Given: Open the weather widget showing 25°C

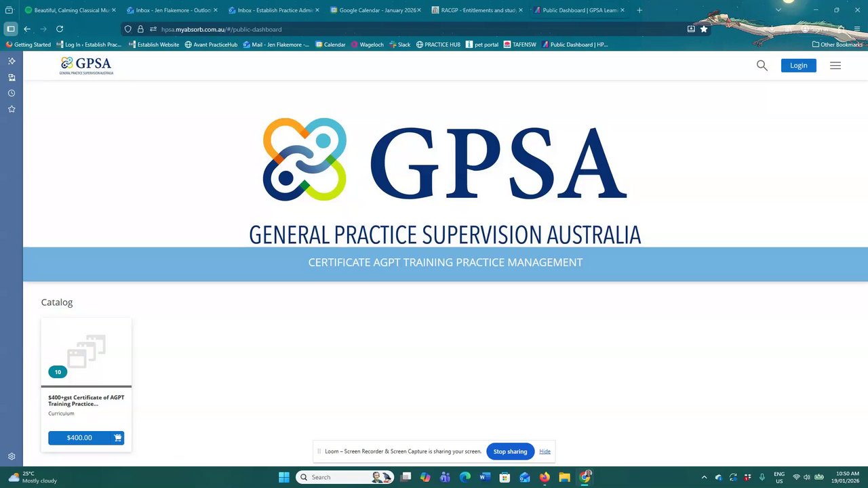Looking at the screenshot, I should pyautogui.click(x=34, y=477).
